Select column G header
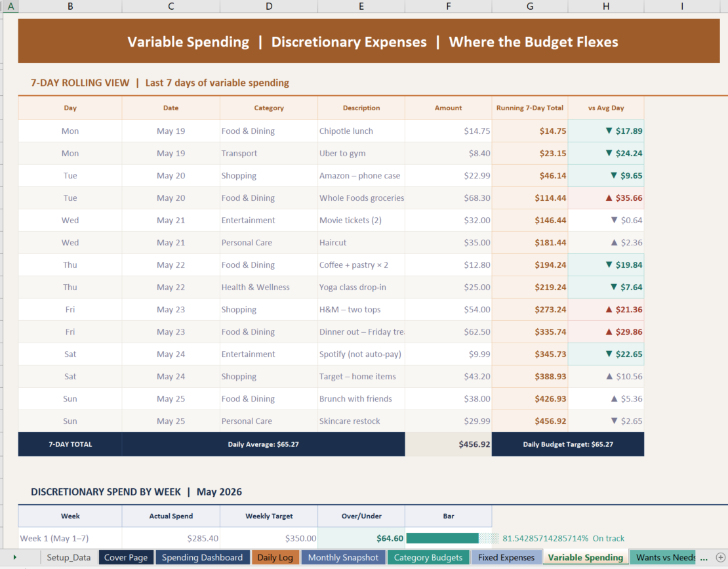 [x=530, y=7]
